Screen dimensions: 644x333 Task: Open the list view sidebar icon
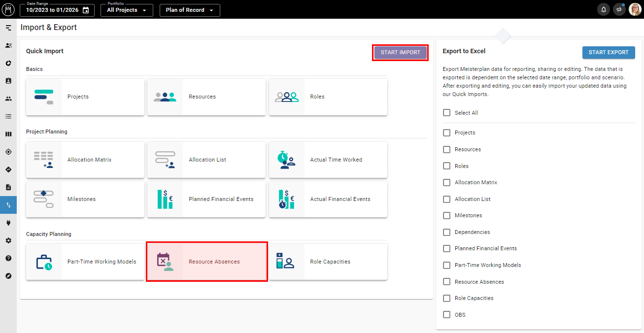point(8,116)
